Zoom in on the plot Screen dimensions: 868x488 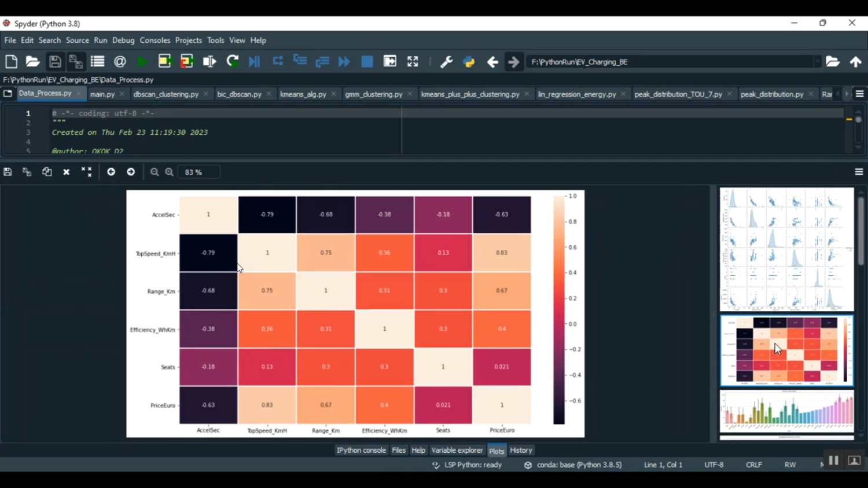[x=170, y=172]
